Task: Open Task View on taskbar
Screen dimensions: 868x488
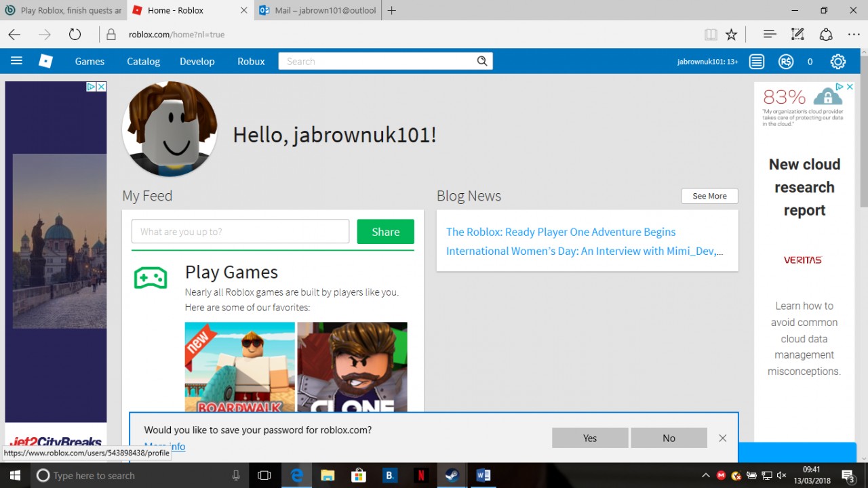Action: (x=264, y=475)
